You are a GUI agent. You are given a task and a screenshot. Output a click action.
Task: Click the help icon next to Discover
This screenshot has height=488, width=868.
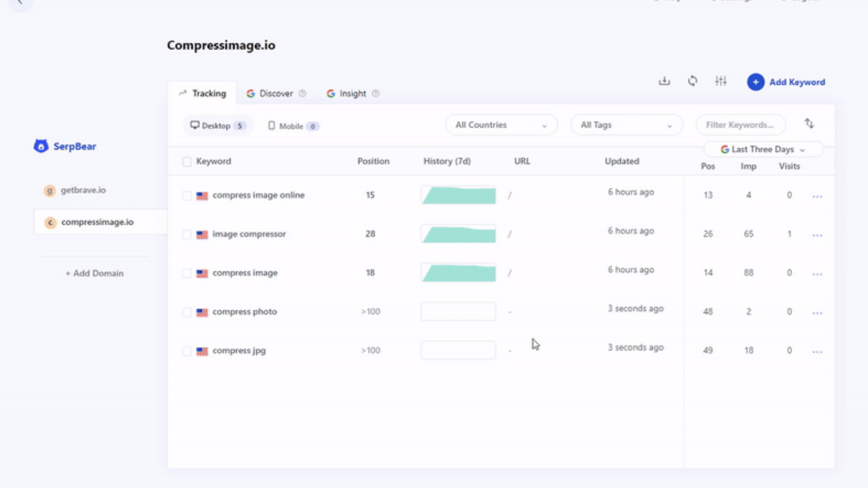(x=302, y=93)
